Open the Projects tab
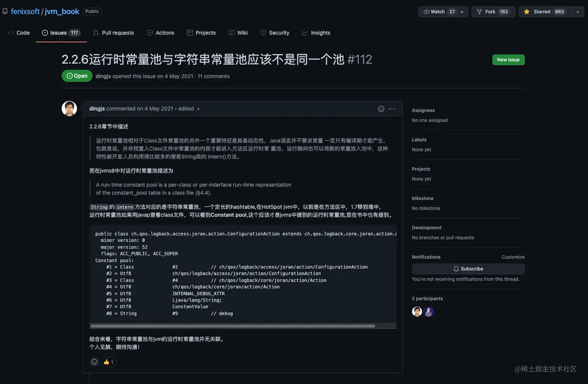 [x=201, y=33]
